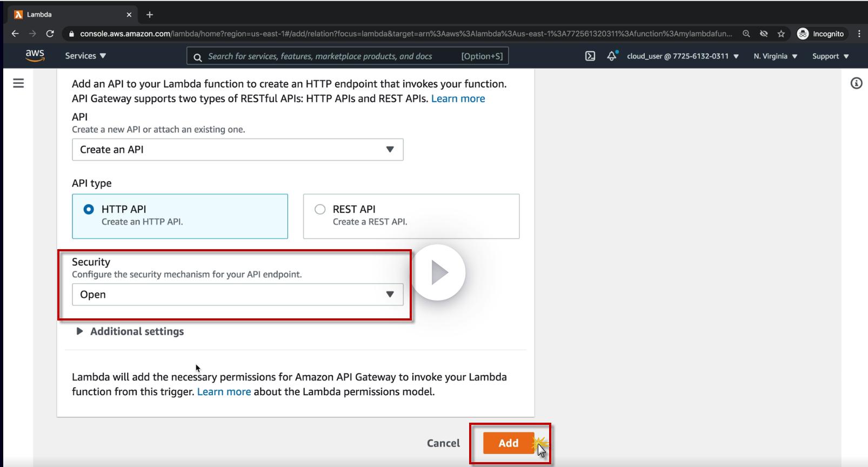The width and height of the screenshot is (868, 467).
Task: Click the zoom magnifier icon in address bar
Action: coord(746,34)
